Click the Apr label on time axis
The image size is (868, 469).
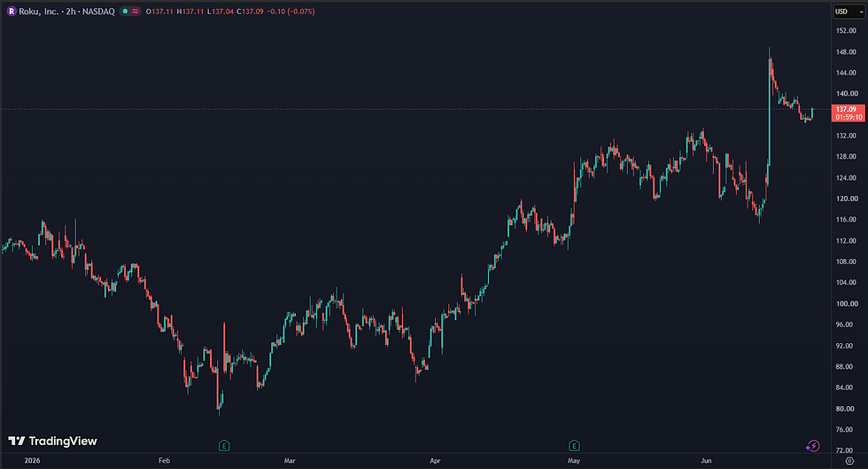pyautogui.click(x=435, y=460)
